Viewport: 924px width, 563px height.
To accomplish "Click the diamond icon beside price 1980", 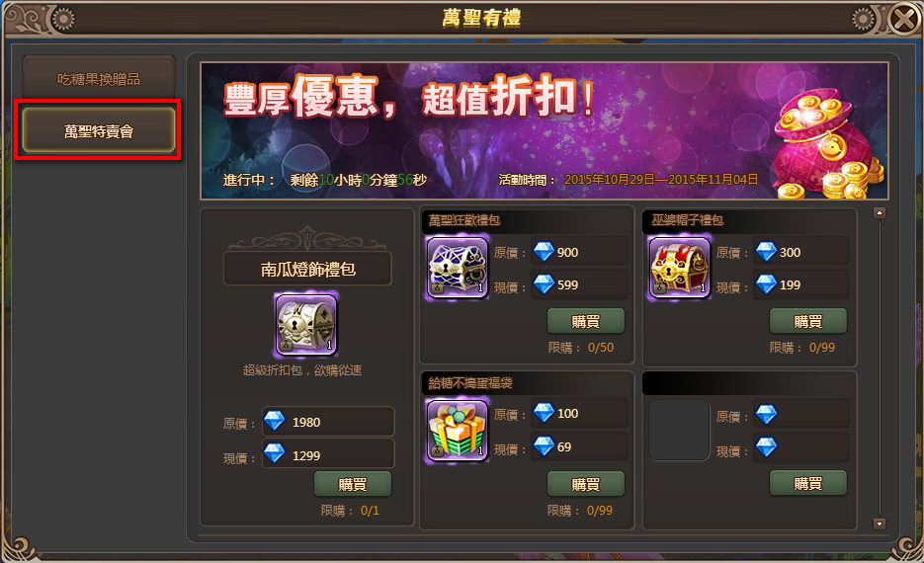I will (274, 421).
